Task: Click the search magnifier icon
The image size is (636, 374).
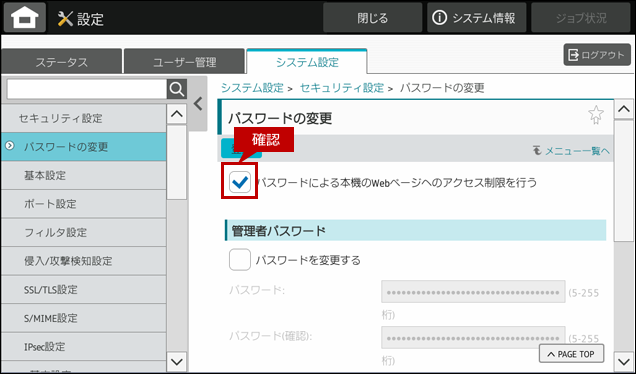Action: [x=177, y=89]
